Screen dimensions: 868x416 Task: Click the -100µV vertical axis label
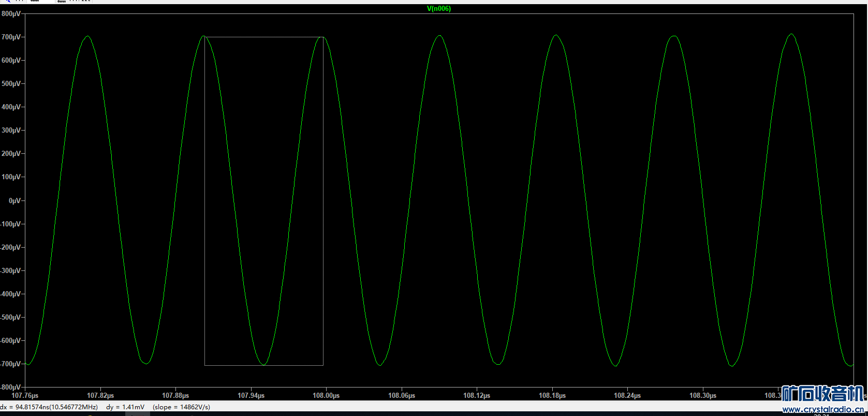coord(10,224)
